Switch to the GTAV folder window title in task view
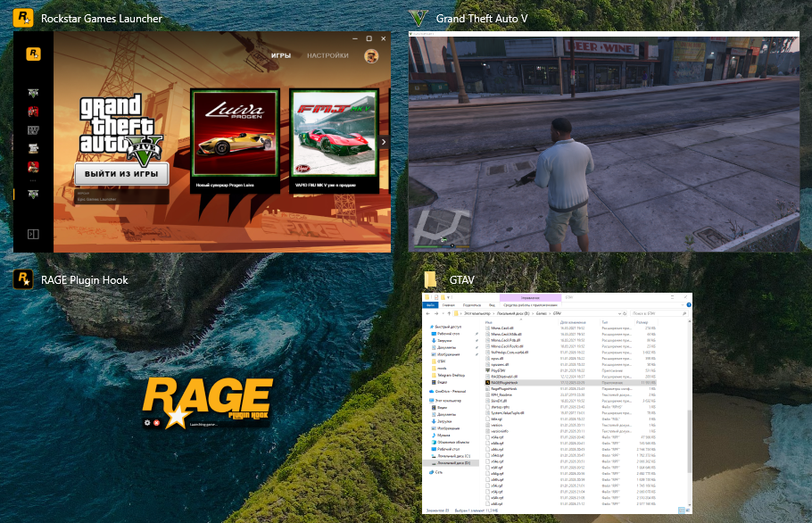The height and width of the screenshot is (523, 812). point(462,280)
